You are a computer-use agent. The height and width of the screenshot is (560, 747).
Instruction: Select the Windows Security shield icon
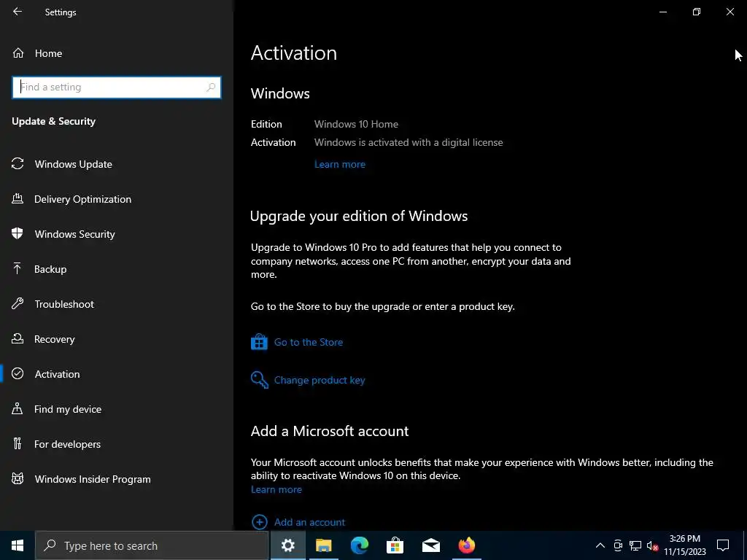coord(18,233)
